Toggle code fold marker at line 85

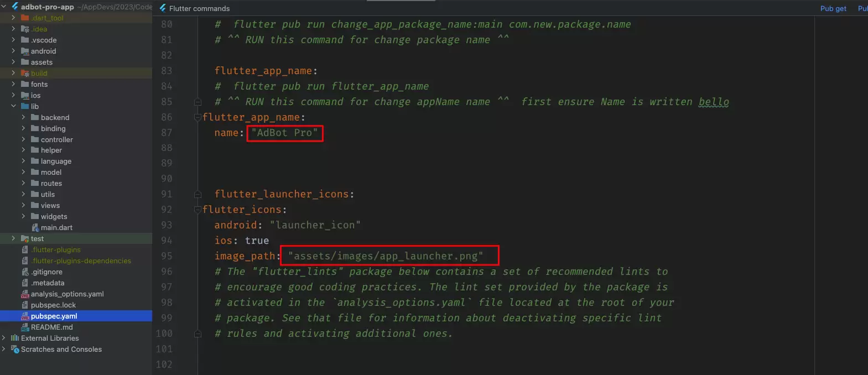(x=197, y=102)
